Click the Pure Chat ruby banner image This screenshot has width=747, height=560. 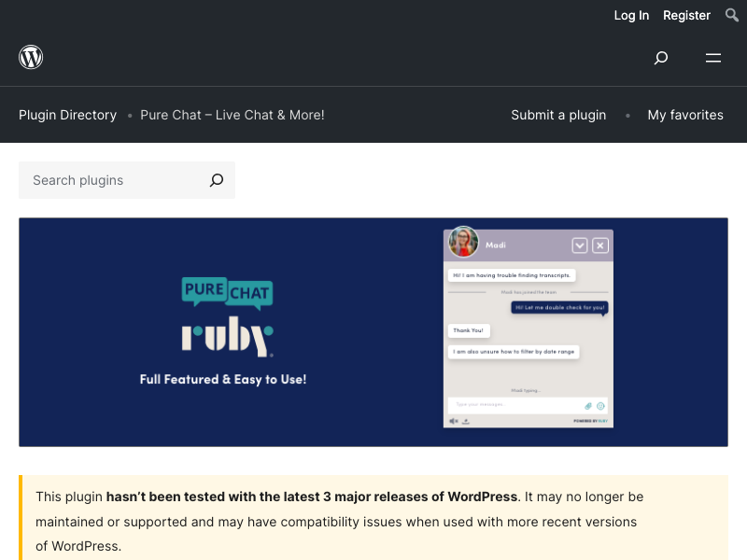(x=373, y=332)
